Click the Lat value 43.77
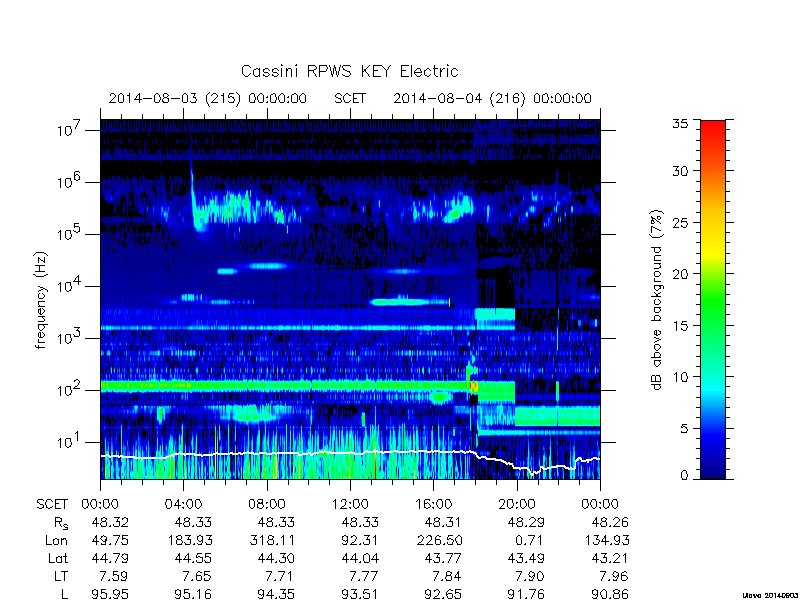This screenshot has height=600, width=800. [442, 559]
